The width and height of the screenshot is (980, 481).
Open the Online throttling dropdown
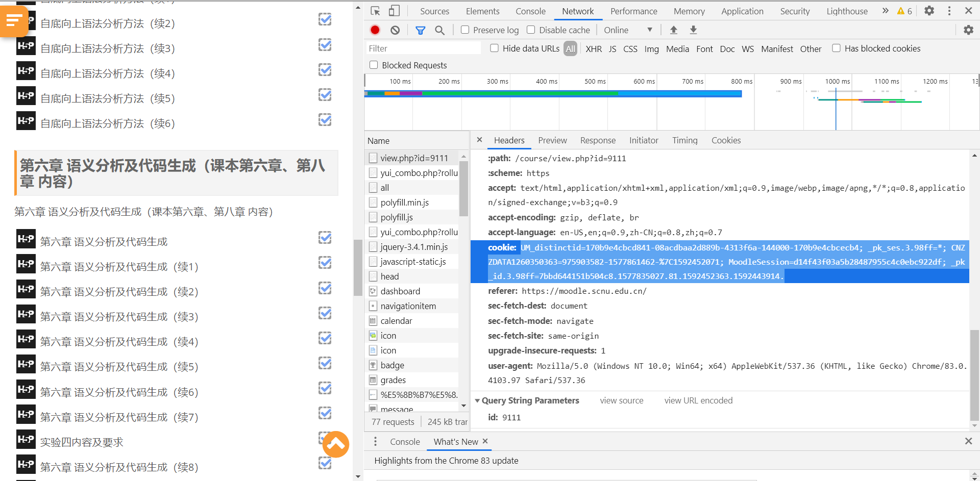click(628, 30)
